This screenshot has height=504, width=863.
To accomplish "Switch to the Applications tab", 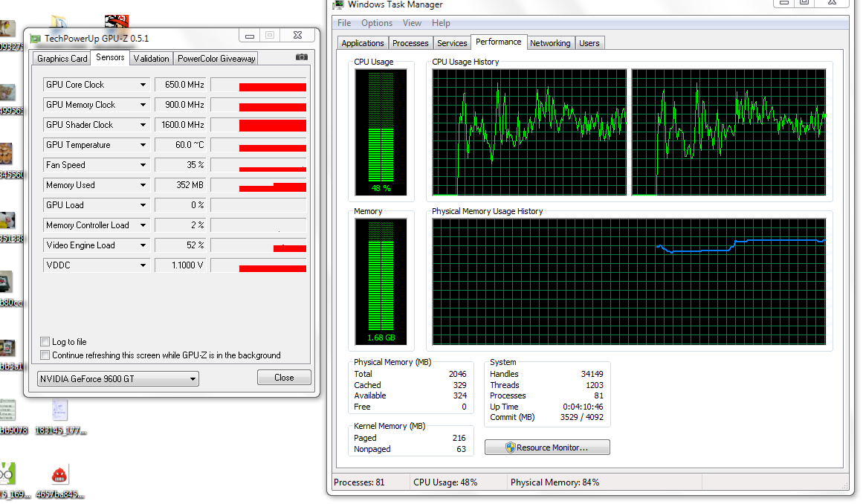I will point(362,43).
